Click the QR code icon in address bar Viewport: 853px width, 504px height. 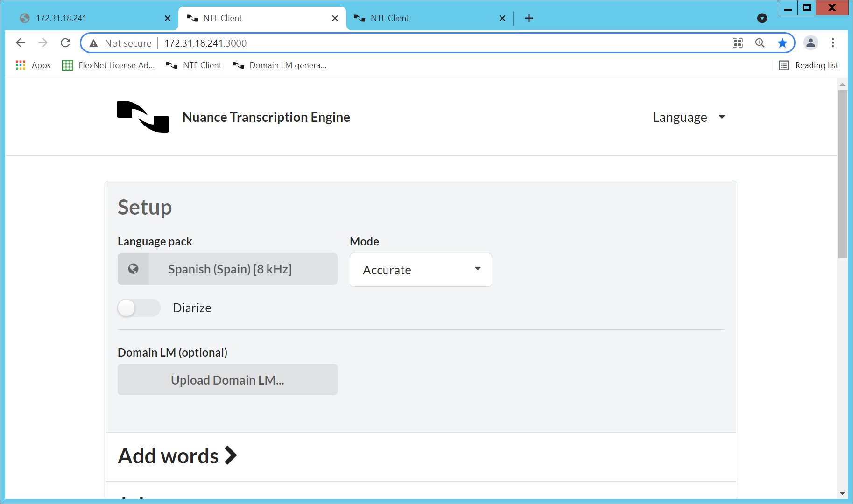click(738, 43)
